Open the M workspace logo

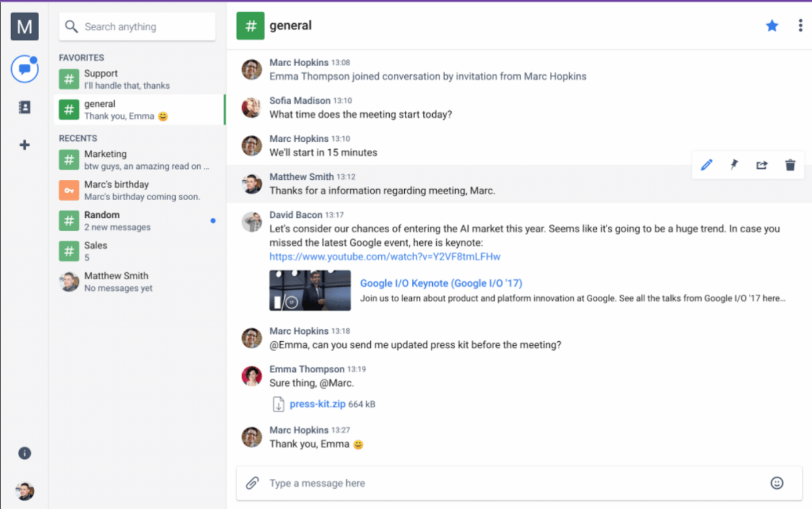click(24, 26)
